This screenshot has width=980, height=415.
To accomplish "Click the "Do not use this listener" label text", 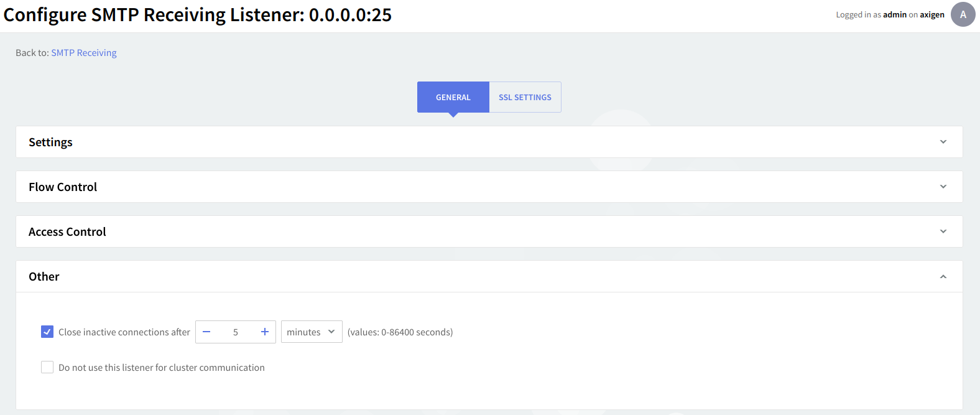I will click(x=162, y=368).
